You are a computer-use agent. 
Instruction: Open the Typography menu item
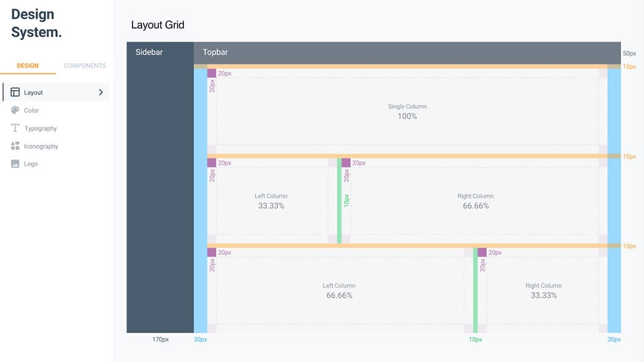(x=41, y=129)
